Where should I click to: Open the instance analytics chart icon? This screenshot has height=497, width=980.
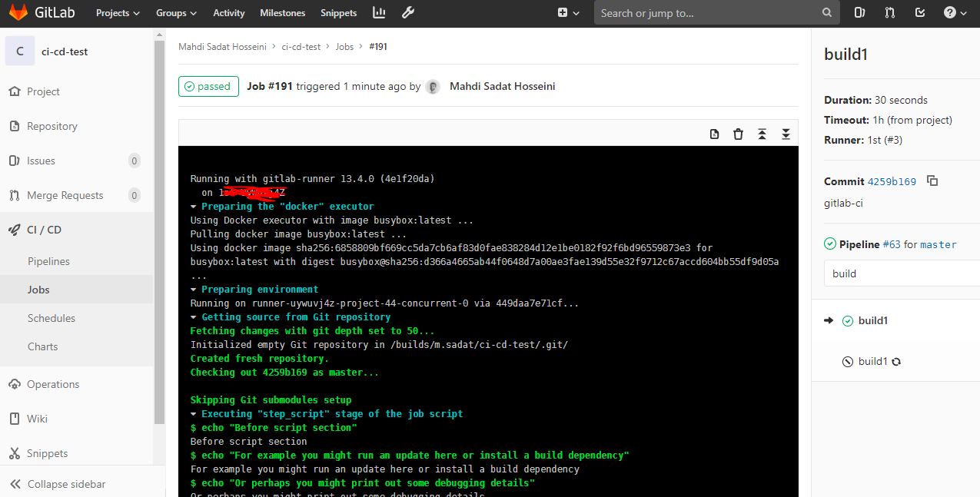(379, 13)
